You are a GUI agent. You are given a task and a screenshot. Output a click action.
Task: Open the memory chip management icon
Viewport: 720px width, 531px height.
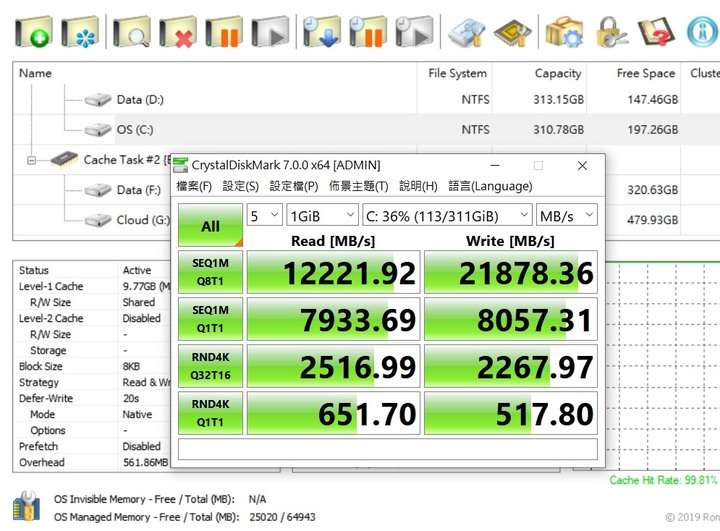click(512, 31)
